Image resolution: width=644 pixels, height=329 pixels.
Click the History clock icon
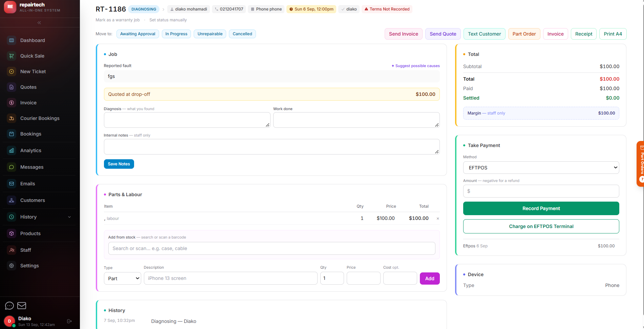pos(12,217)
